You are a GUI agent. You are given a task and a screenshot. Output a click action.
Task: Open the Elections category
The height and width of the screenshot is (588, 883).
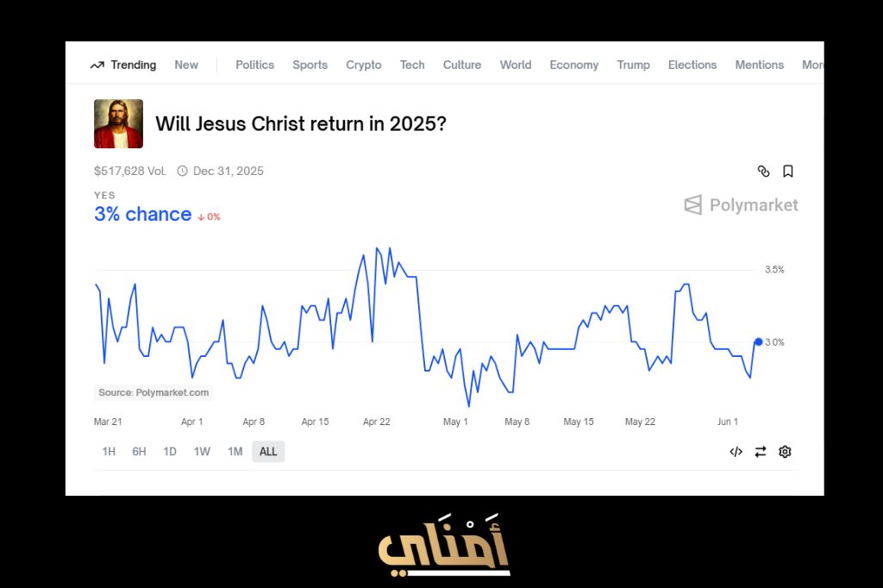click(x=692, y=65)
